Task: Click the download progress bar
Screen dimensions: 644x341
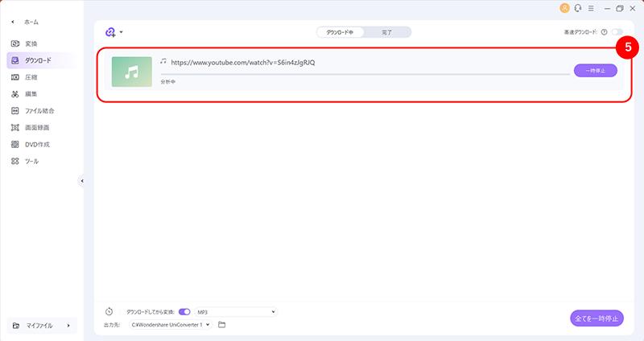Action: 365,74
